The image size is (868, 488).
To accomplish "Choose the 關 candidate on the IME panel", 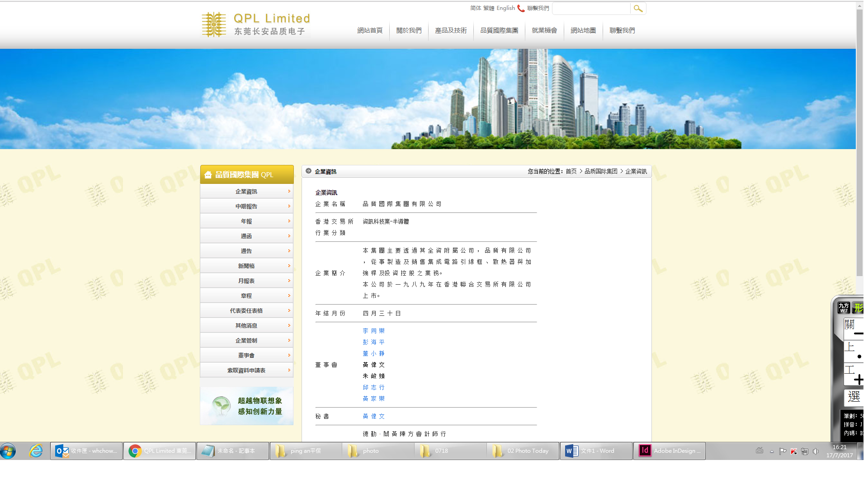I will pos(850,325).
